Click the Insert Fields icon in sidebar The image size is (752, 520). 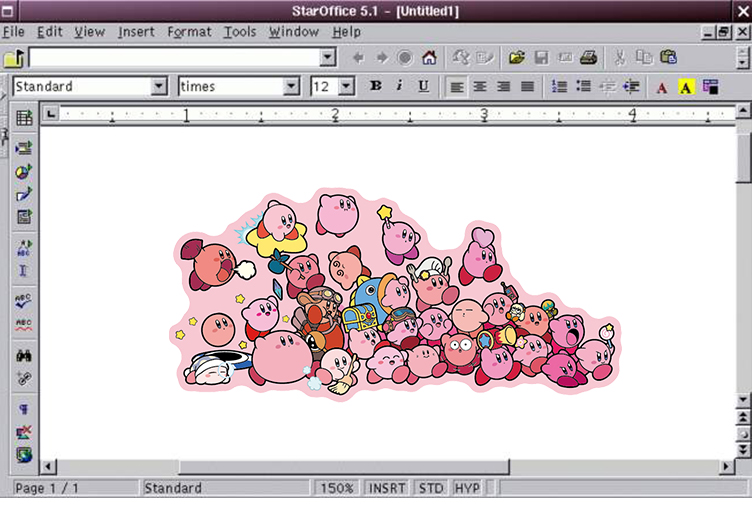tap(24, 148)
